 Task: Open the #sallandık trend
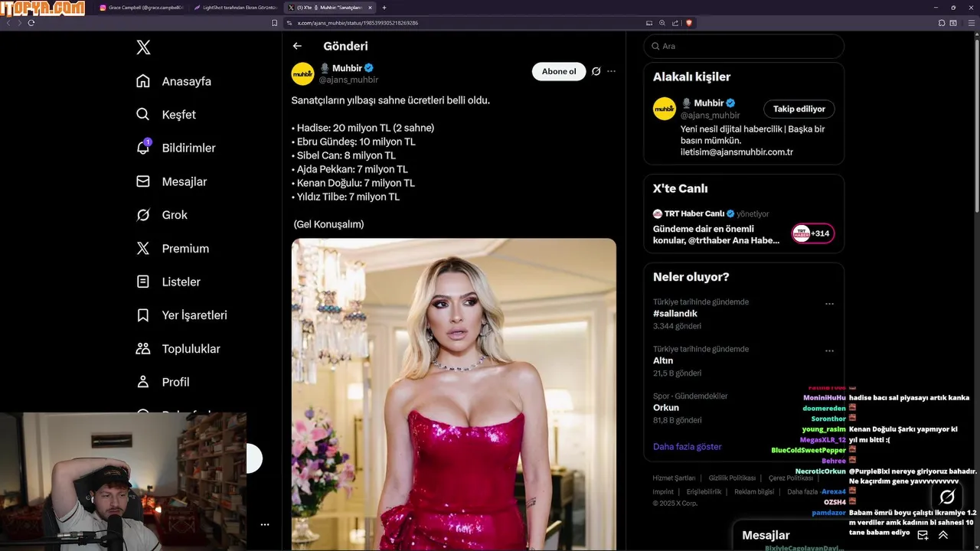tap(675, 314)
